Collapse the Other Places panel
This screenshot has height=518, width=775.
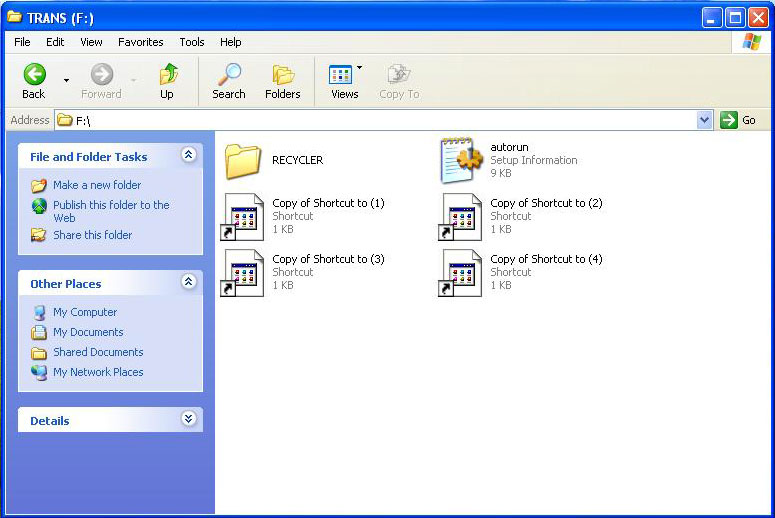188,282
